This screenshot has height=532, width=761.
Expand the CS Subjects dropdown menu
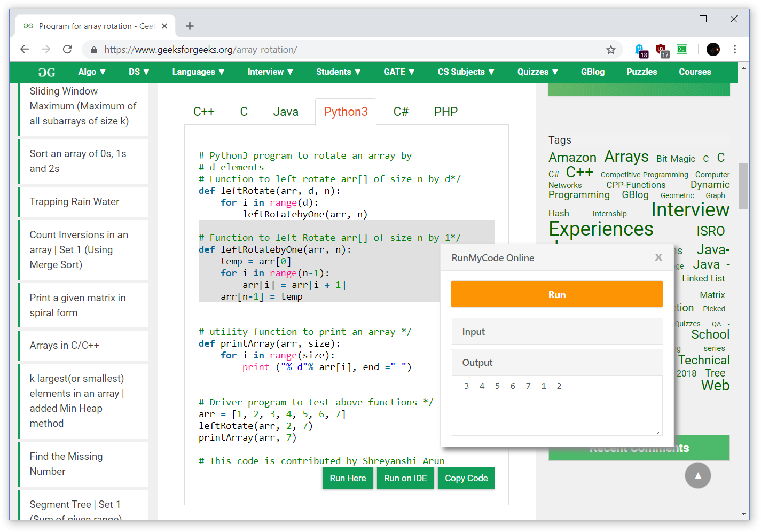466,72
